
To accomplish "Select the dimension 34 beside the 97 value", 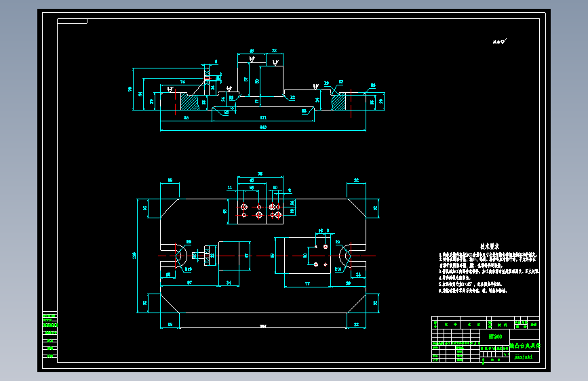I will [x=229, y=283].
